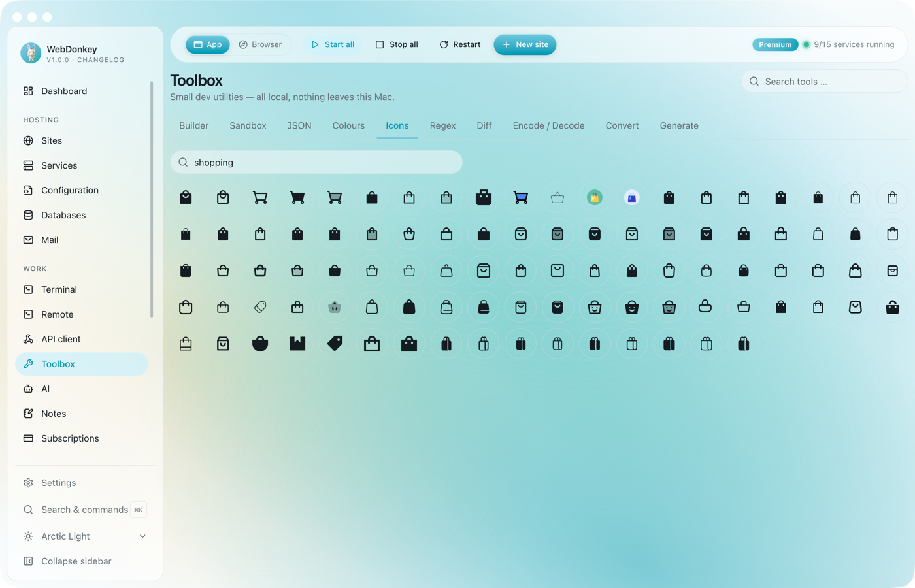
Task: Click the '9/15 services running' status
Action: click(x=848, y=44)
